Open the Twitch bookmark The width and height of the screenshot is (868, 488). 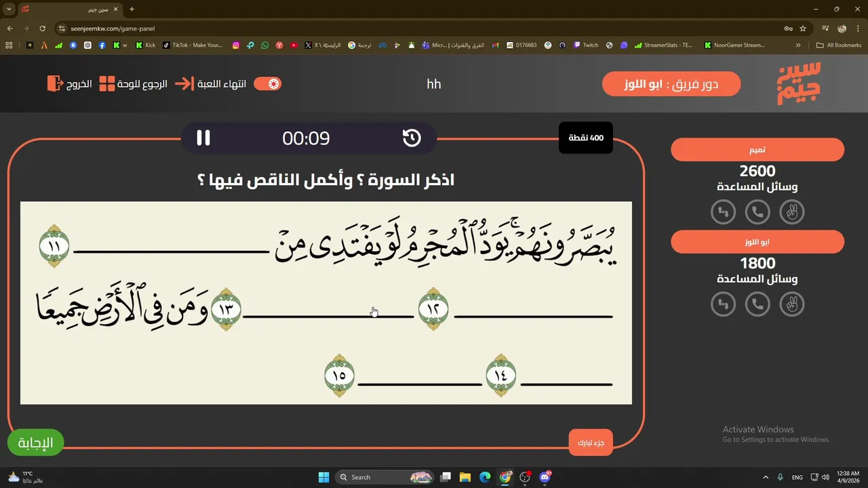pos(586,45)
